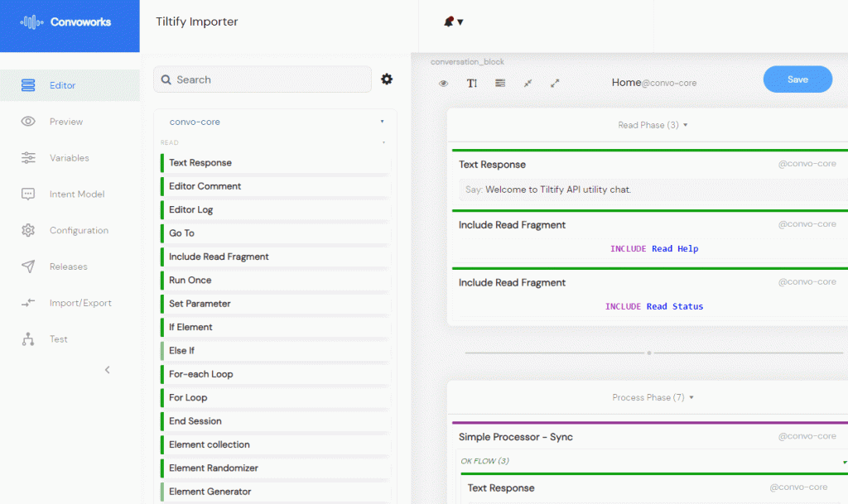This screenshot has height=504, width=848.
Task: Select For-each Loop component
Action: (x=276, y=374)
